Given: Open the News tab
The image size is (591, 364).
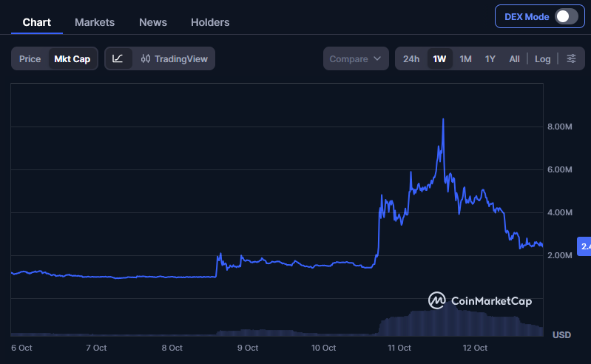Looking at the screenshot, I should tap(153, 22).
